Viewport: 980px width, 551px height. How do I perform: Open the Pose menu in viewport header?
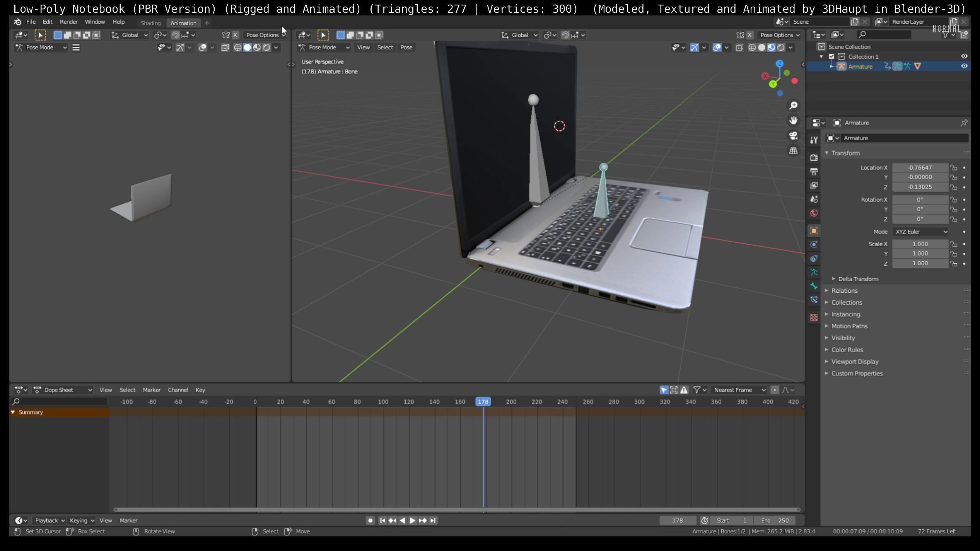click(x=406, y=47)
